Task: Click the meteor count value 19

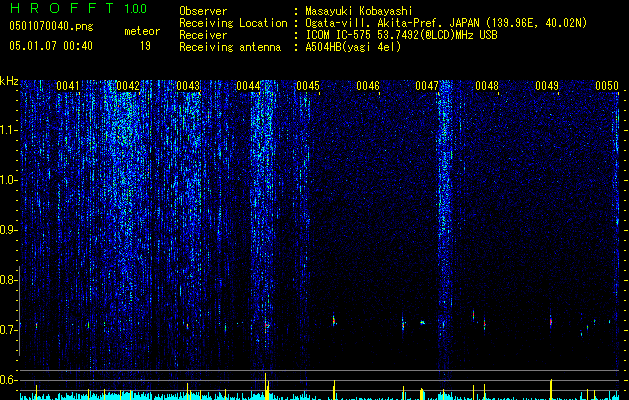Action: tap(145, 46)
